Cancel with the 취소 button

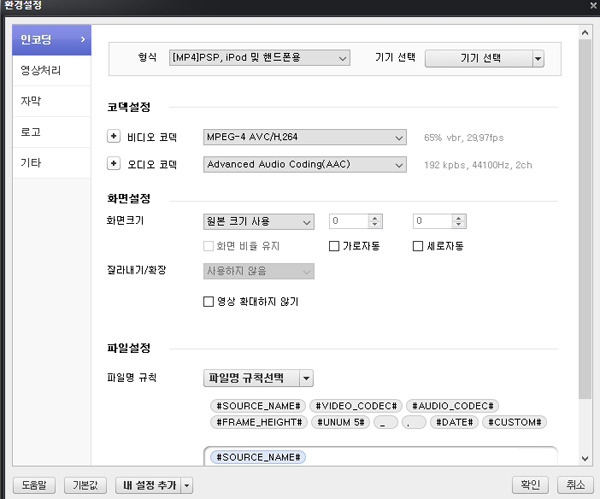[575, 485]
